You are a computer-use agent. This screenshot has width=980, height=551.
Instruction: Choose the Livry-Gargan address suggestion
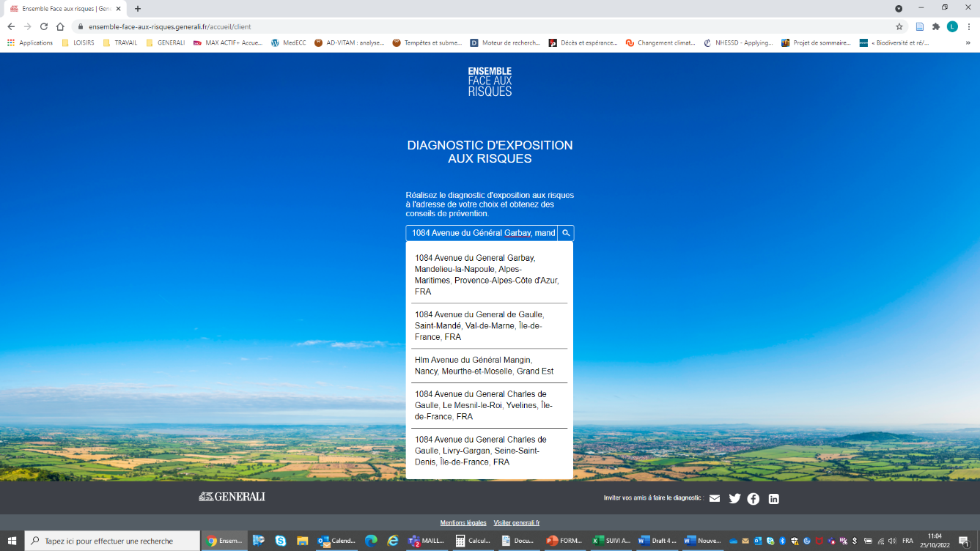point(487,451)
